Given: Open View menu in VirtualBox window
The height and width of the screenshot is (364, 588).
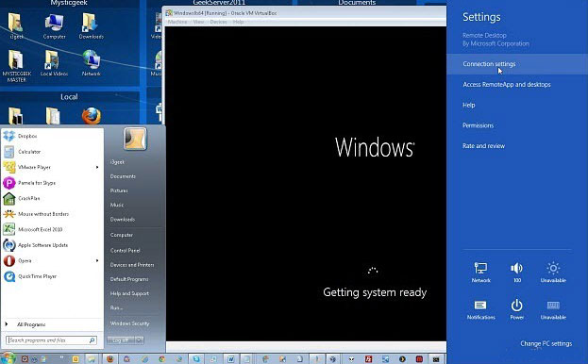Looking at the screenshot, I should pyautogui.click(x=198, y=22).
